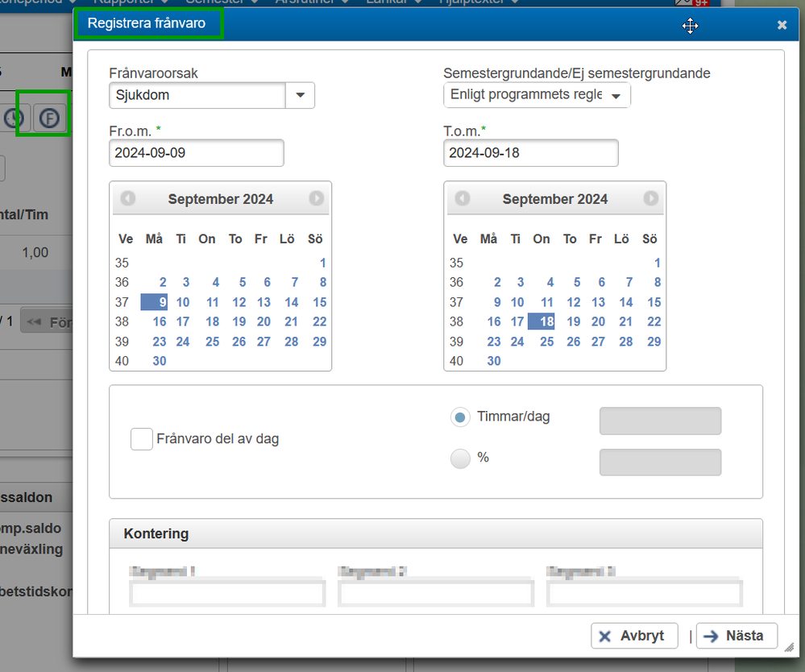This screenshot has width=805, height=672.
Task: Click the move handle icon in dialog title bar
Action: click(x=690, y=26)
